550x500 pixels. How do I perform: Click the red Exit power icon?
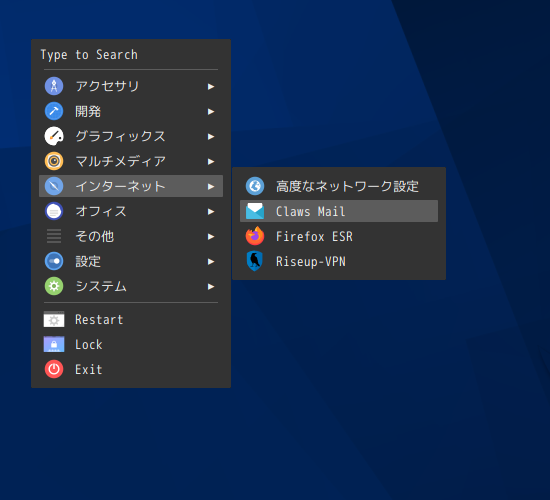[x=54, y=369]
